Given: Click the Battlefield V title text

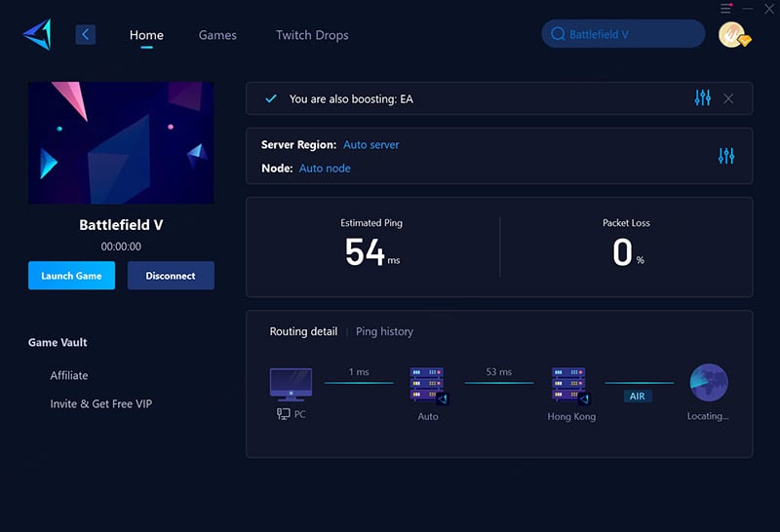Looking at the screenshot, I should tap(121, 225).
